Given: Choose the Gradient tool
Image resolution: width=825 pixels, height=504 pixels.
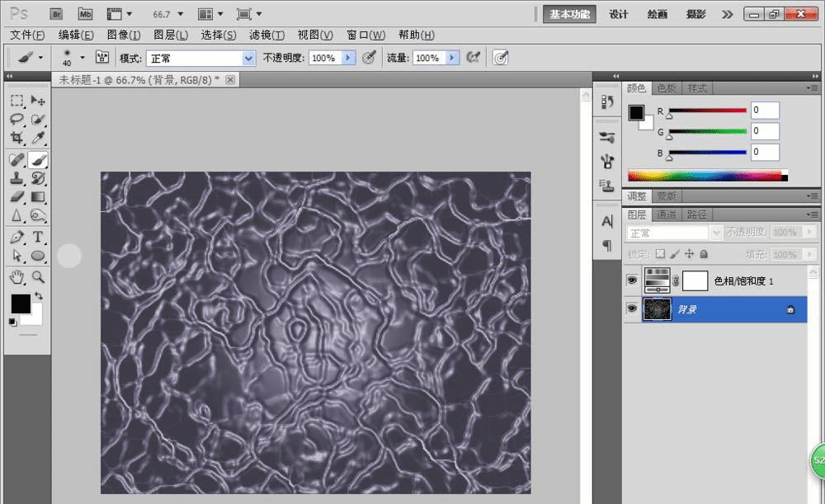Looking at the screenshot, I should click(x=38, y=197).
